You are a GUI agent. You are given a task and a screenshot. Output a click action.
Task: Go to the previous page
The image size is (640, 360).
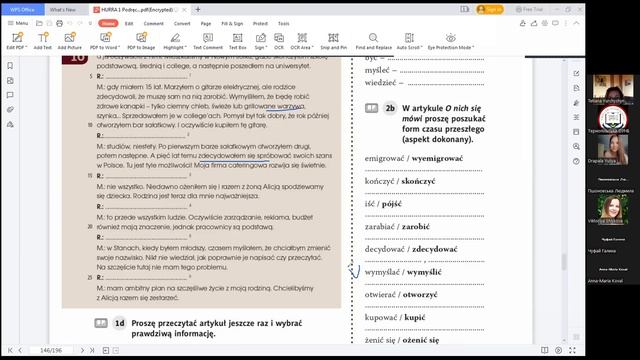20,350
